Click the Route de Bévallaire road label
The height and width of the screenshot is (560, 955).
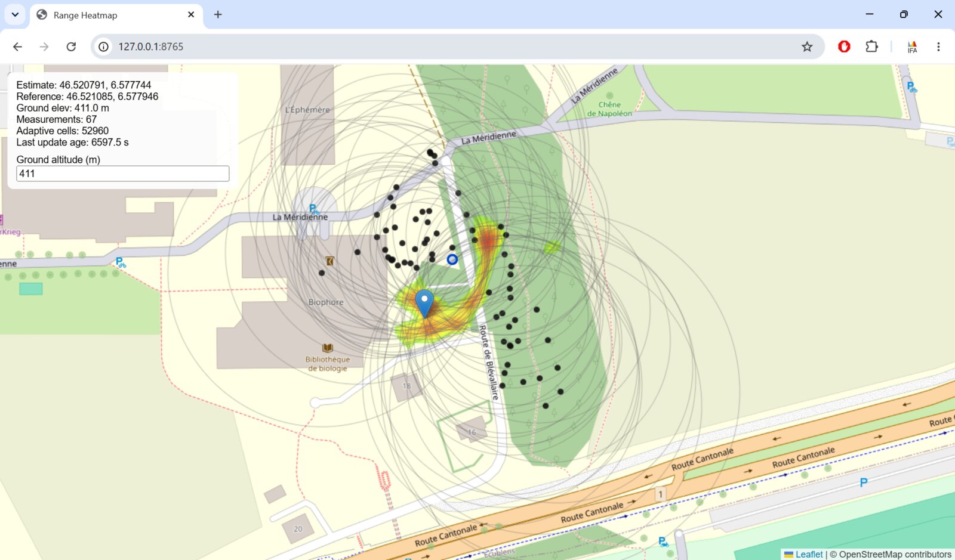coord(489,362)
